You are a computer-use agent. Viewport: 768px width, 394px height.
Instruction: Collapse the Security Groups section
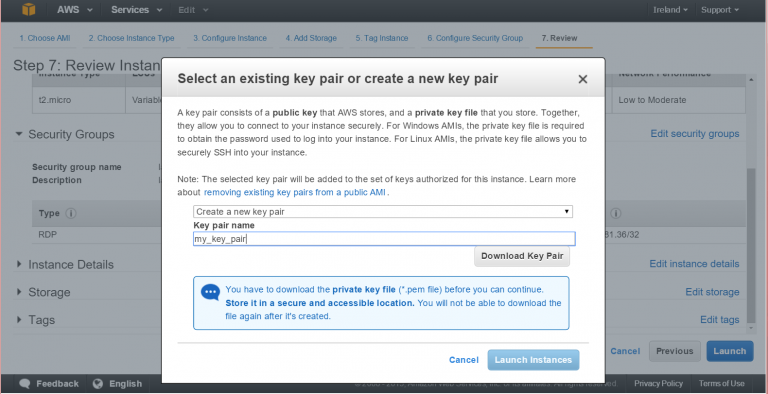[x=19, y=134]
